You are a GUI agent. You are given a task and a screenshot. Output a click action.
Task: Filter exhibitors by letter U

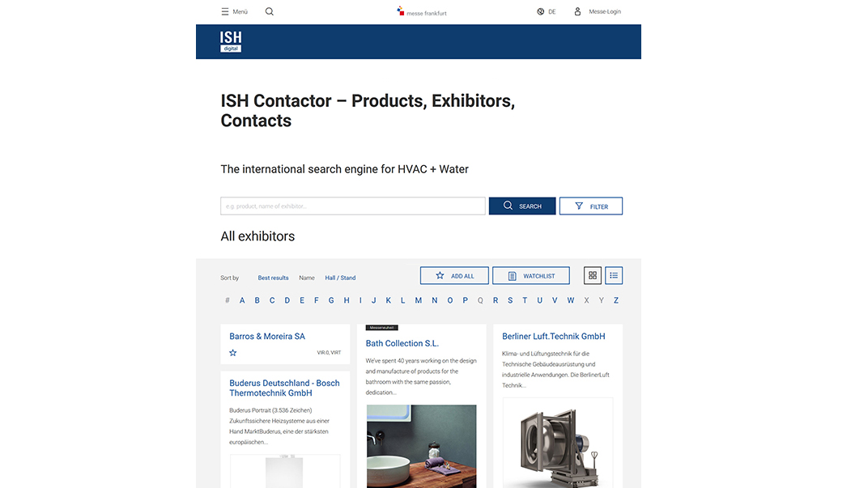540,300
